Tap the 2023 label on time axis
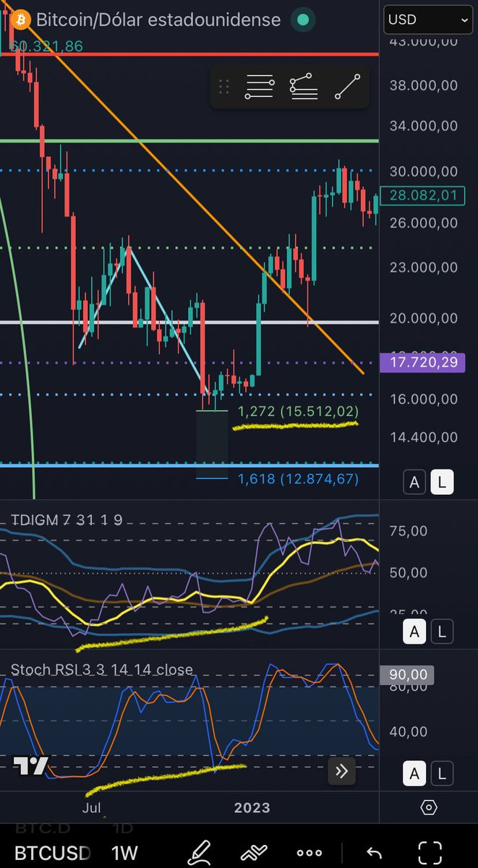 click(x=252, y=807)
